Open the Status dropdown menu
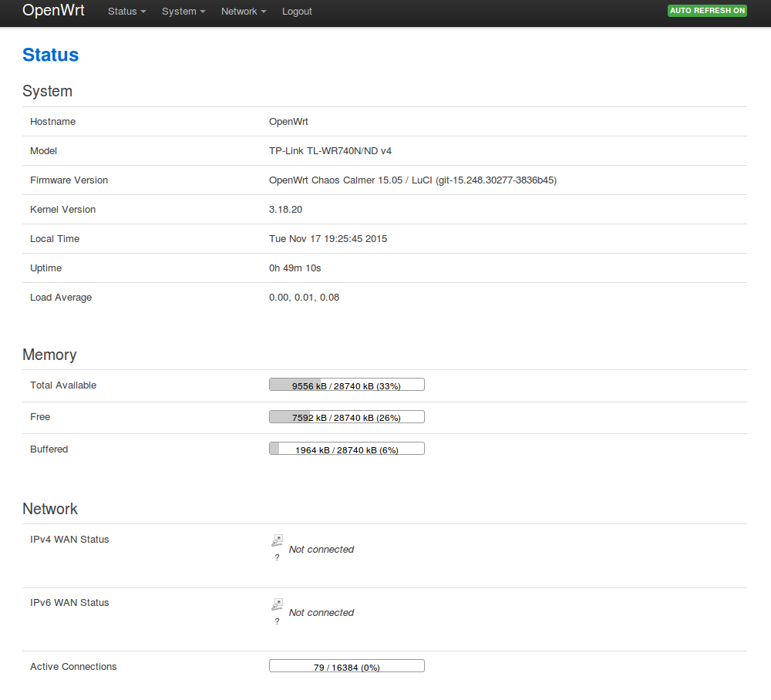Screen dimensions: 771x700 click(x=126, y=12)
